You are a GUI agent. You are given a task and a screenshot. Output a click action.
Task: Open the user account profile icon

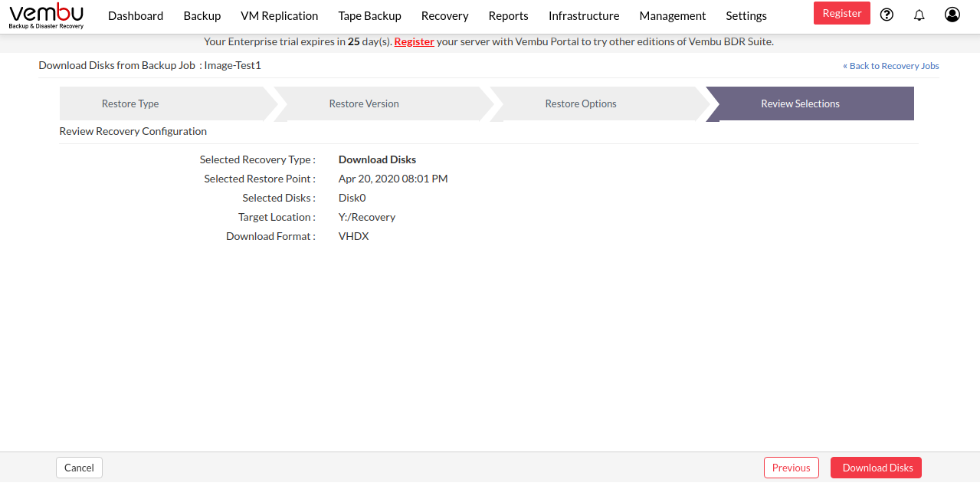[x=952, y=15]
